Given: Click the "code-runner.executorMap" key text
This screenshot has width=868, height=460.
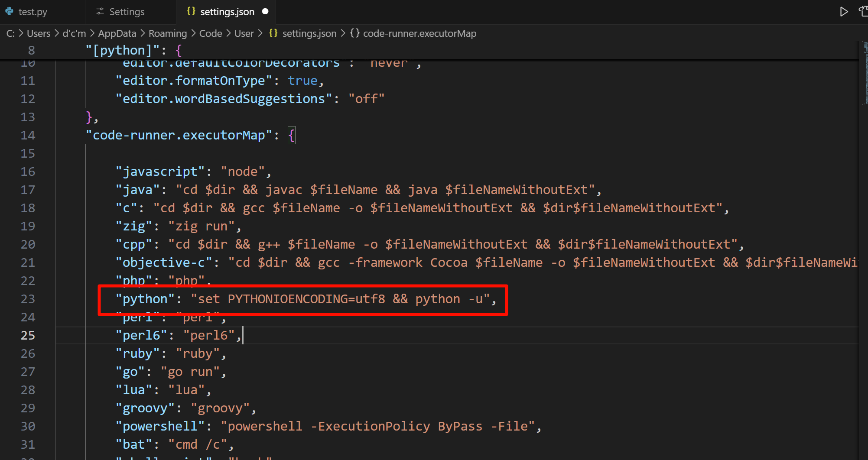Looking at the screenshot, I should [x=179, y=135].
